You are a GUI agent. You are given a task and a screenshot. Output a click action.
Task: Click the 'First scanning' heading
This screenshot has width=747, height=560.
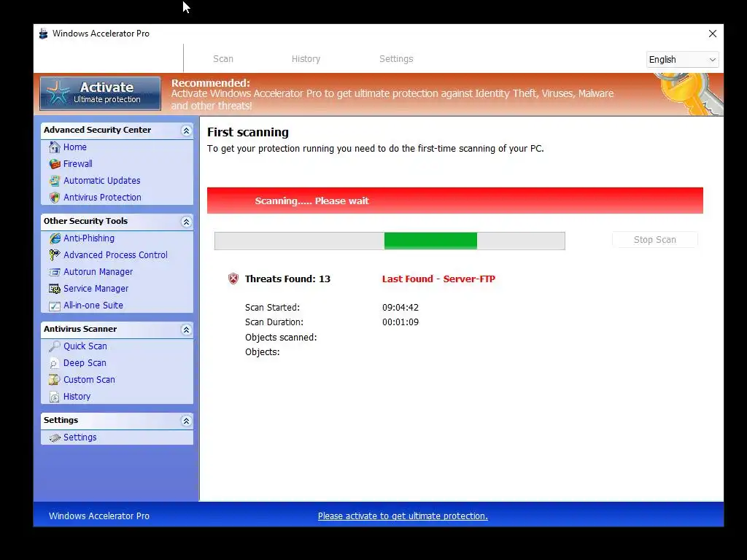(x=248, y=133)
